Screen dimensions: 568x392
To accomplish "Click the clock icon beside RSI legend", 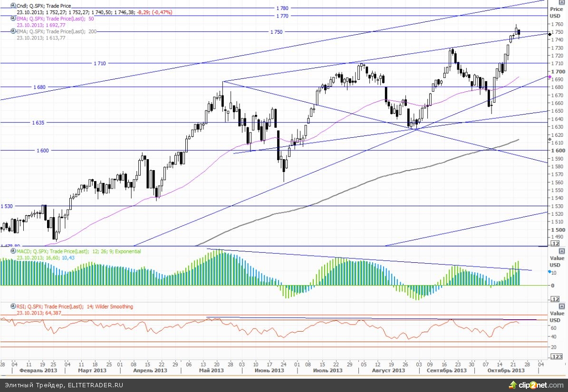I will [x=13, y=306].
